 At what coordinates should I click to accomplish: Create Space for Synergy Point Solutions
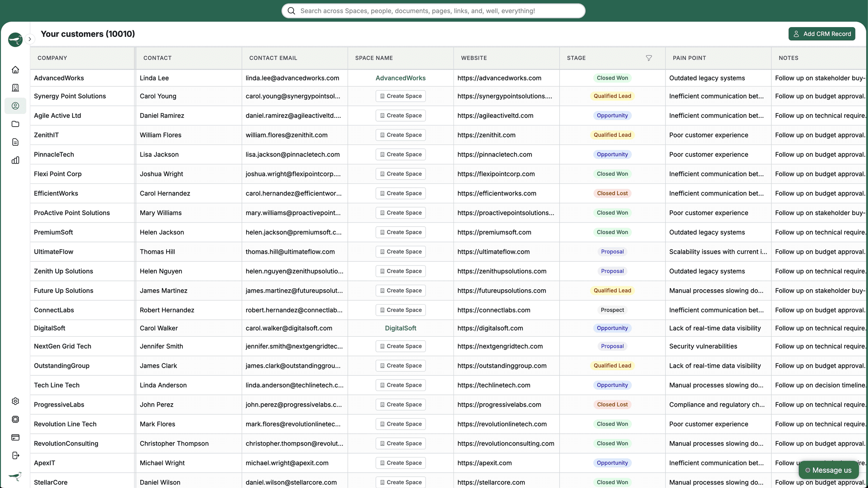pos(401,96)
